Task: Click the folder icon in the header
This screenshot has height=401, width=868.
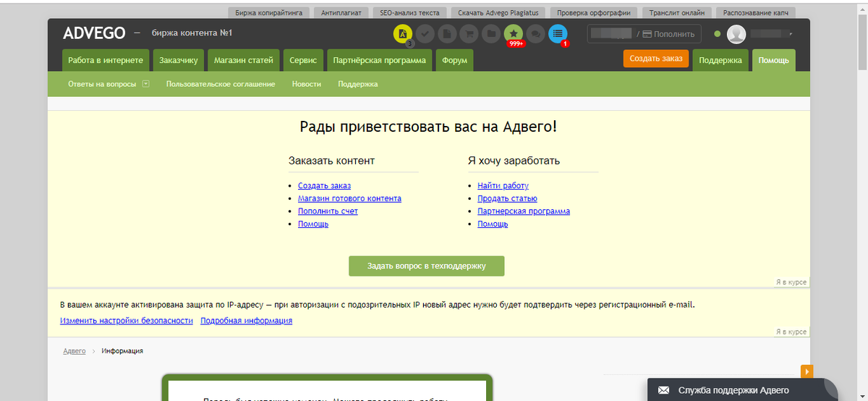Action: (490, 33)
